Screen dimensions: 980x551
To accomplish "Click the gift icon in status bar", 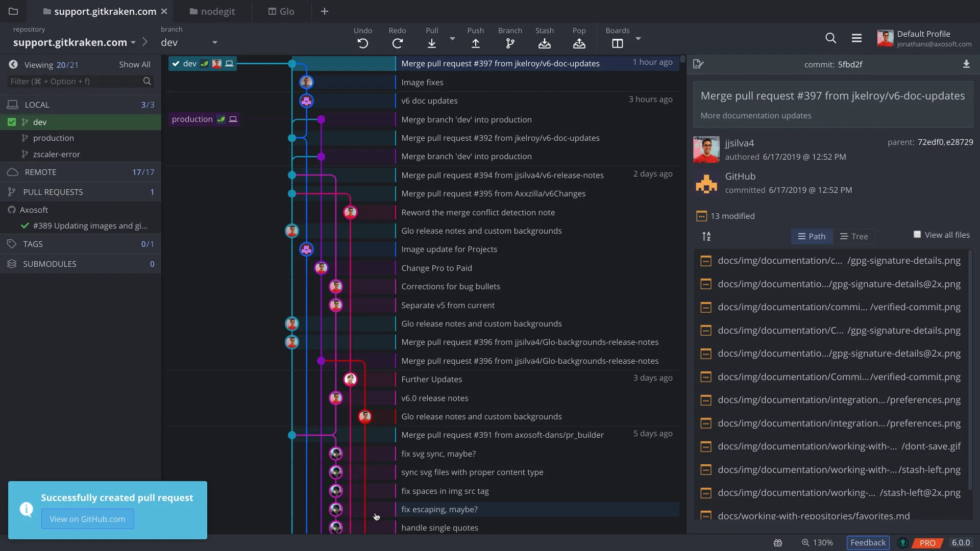I will click(778, 543).
